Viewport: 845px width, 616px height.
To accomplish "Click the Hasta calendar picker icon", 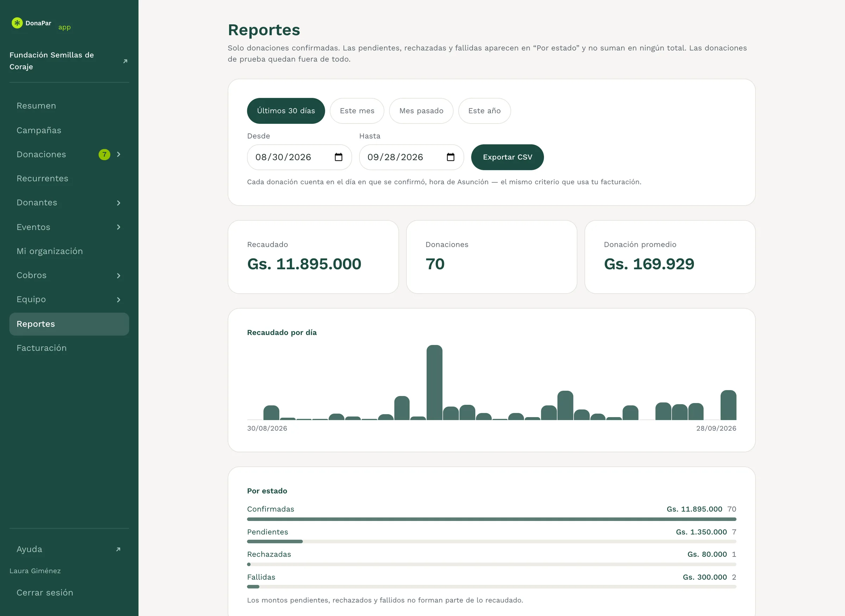I will (450, 157).
